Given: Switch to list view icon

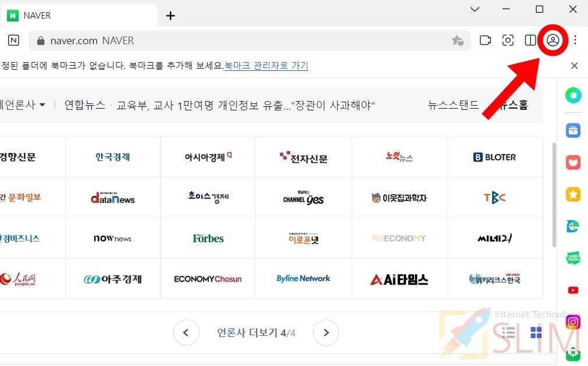Looking at the screenshot, I should pos(508,333).
